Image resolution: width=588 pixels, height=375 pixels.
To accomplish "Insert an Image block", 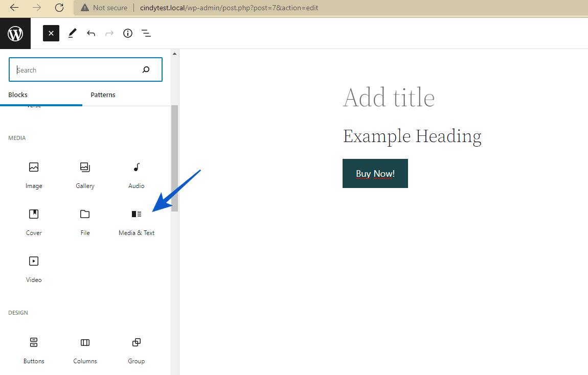I will [x=34, y=174].
